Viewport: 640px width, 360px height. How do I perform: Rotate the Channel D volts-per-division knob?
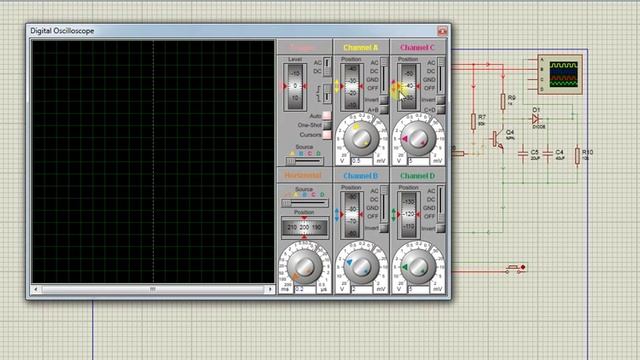point(418,266)
